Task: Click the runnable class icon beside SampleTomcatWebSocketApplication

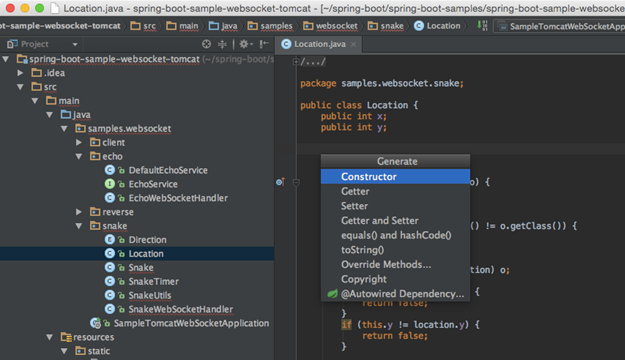Action: (x=95, y=323)
